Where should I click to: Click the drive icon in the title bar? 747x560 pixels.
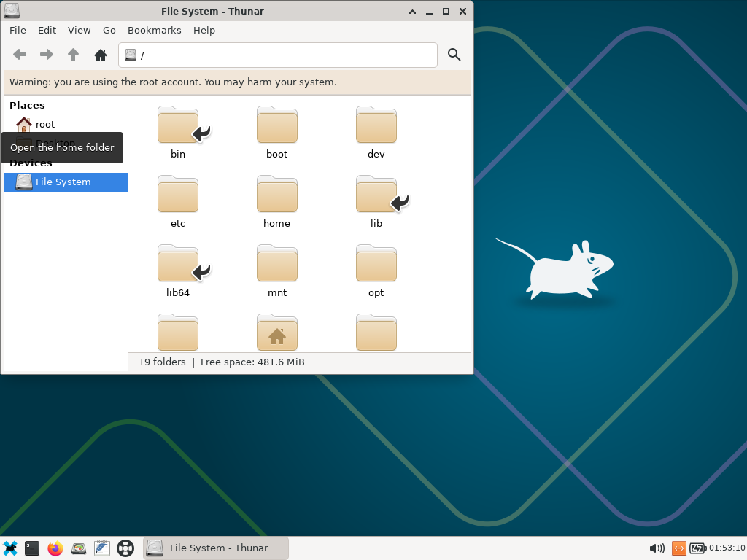tap(12, 11)
